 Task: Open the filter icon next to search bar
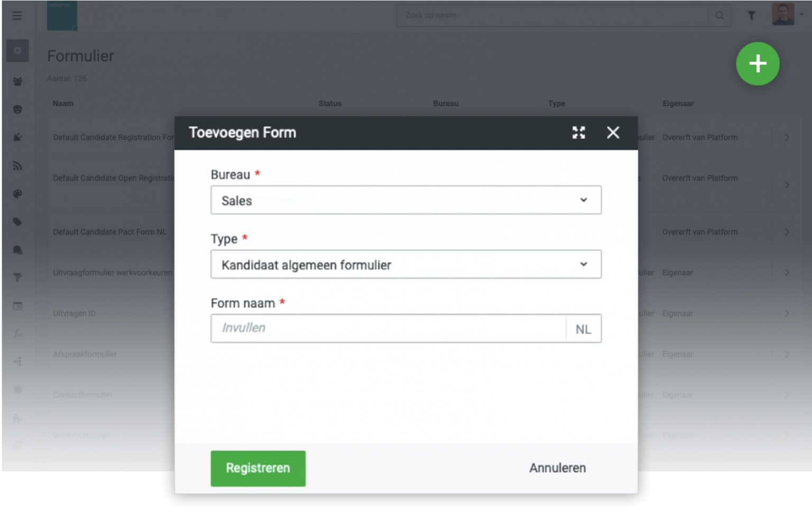[751, 15]
